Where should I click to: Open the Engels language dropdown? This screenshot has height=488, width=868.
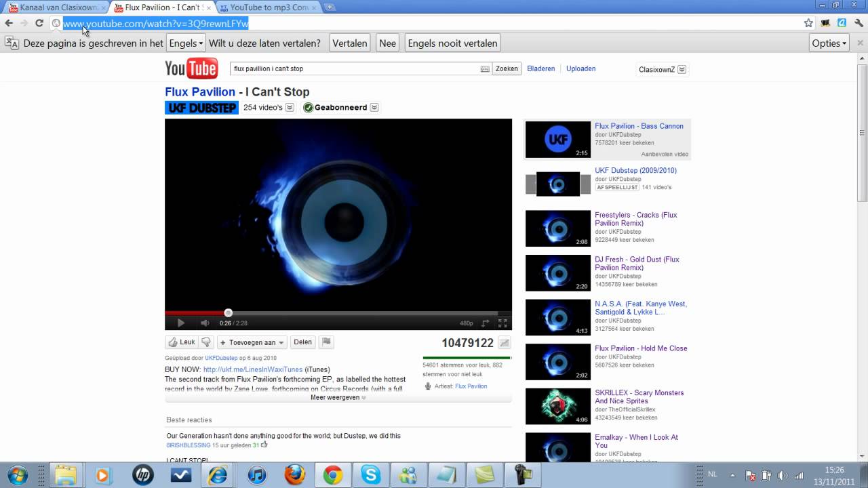(186, 43)
